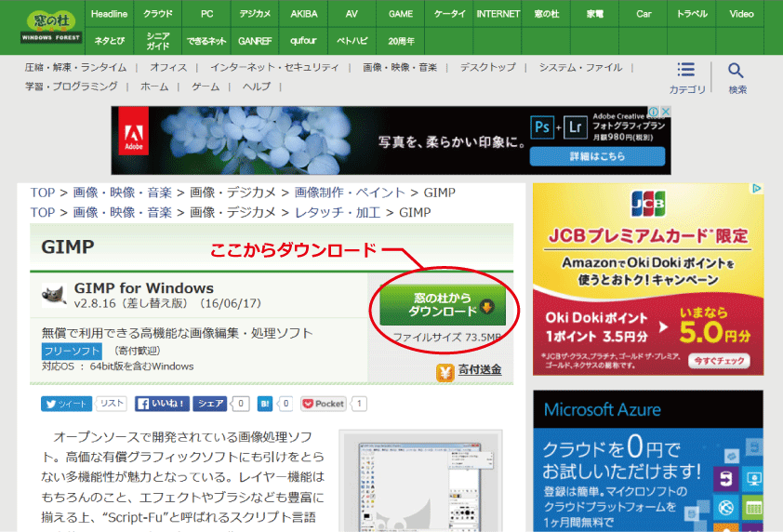Image resolution: width=783 pixels, height=532 pixels.
Task: Open the qufour nav item
Action: coord(303,41)
